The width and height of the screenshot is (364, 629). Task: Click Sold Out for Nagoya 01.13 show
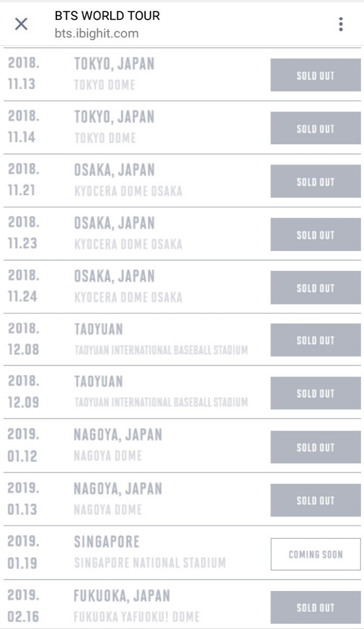pos(315,500)
